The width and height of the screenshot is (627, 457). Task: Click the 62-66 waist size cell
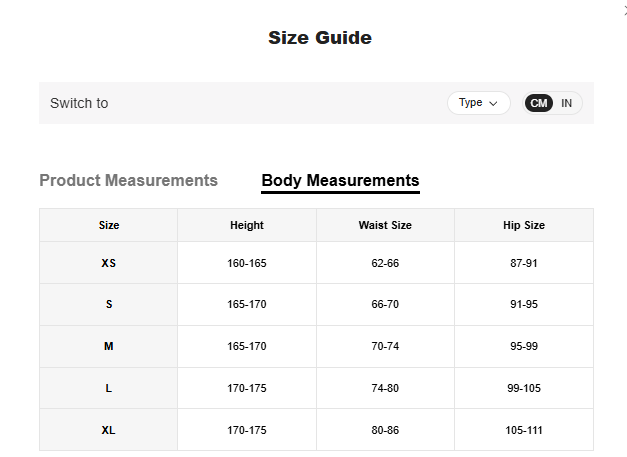point(385,263)
